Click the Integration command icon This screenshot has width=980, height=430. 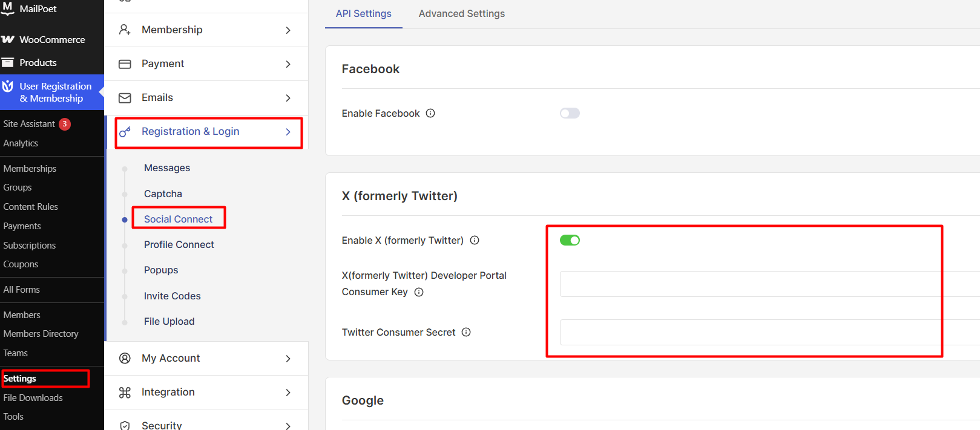tap(125, 393)
